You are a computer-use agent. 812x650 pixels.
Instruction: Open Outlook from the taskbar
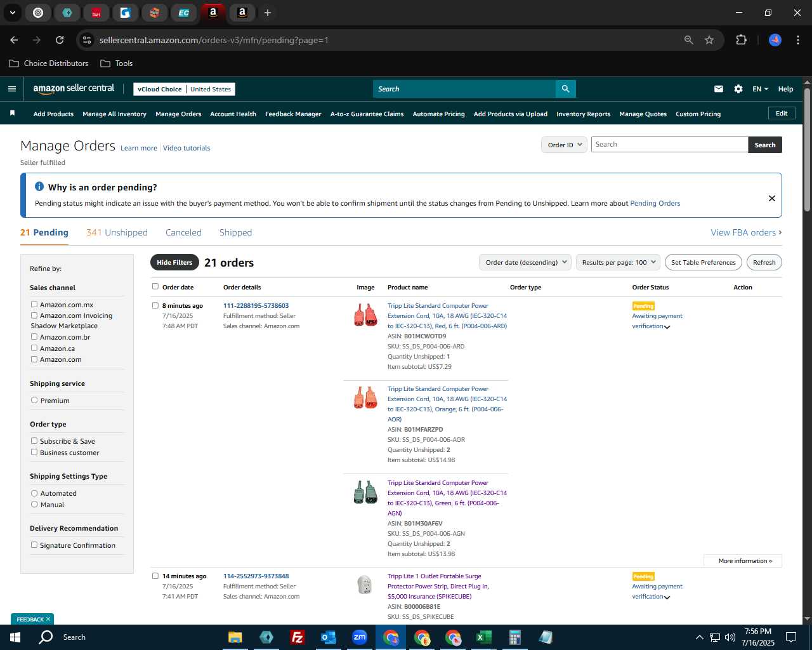(328, 637)
